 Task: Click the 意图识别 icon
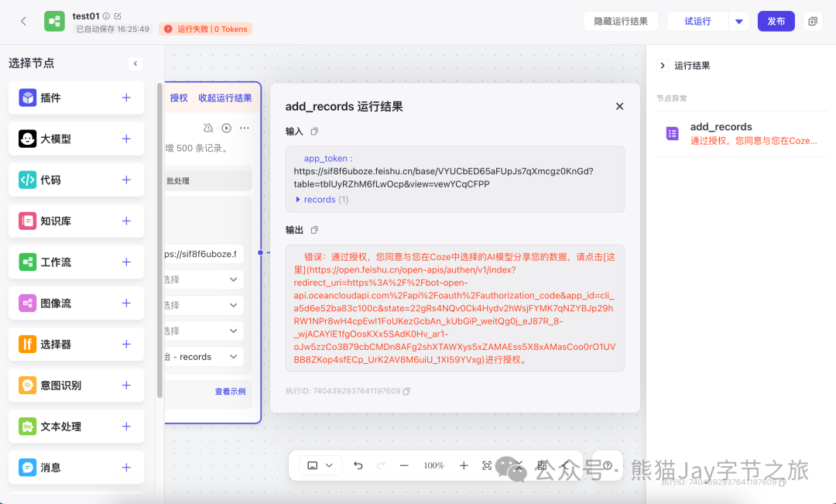pyautogui.click(x=27, y=385)
